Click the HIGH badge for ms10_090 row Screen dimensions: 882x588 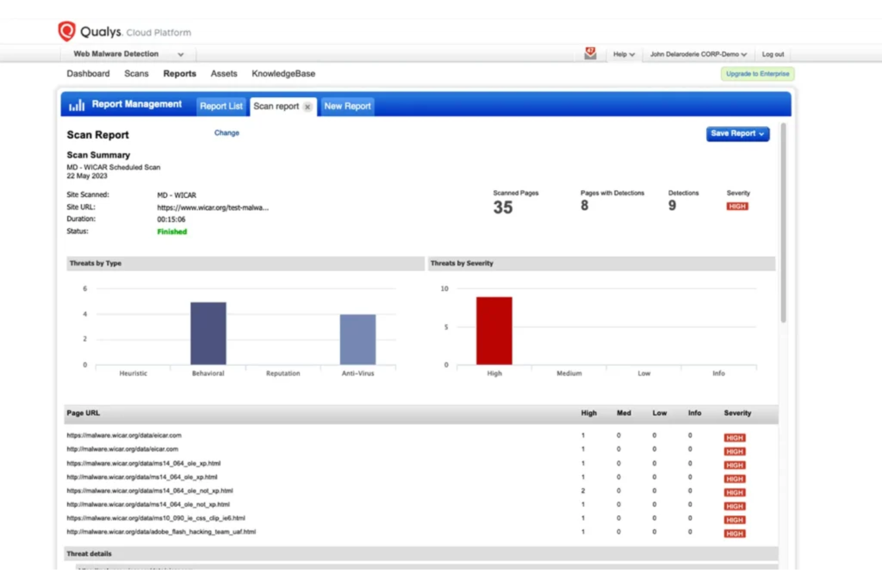click(734, 520)
